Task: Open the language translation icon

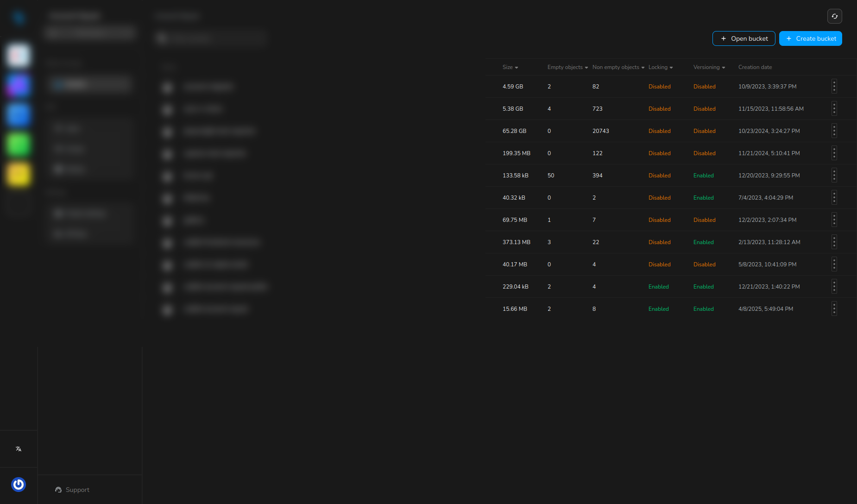Action: [x=19, y=449]
